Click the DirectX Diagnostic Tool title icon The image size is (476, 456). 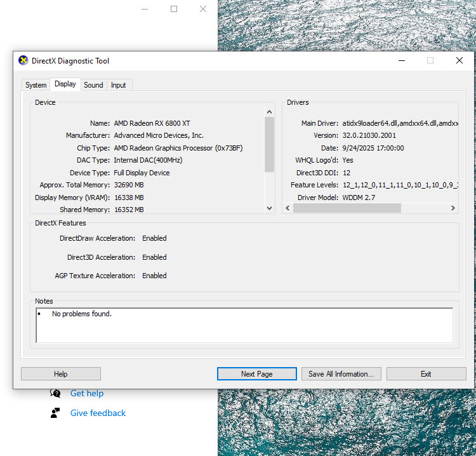(x=23, y=61)
